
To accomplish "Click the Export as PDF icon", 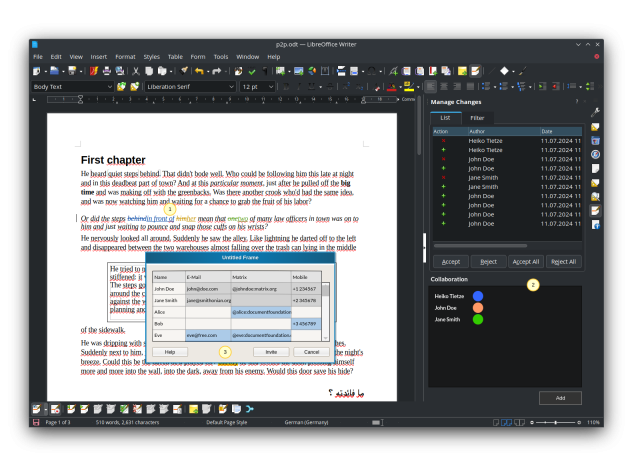I will 94,71.
